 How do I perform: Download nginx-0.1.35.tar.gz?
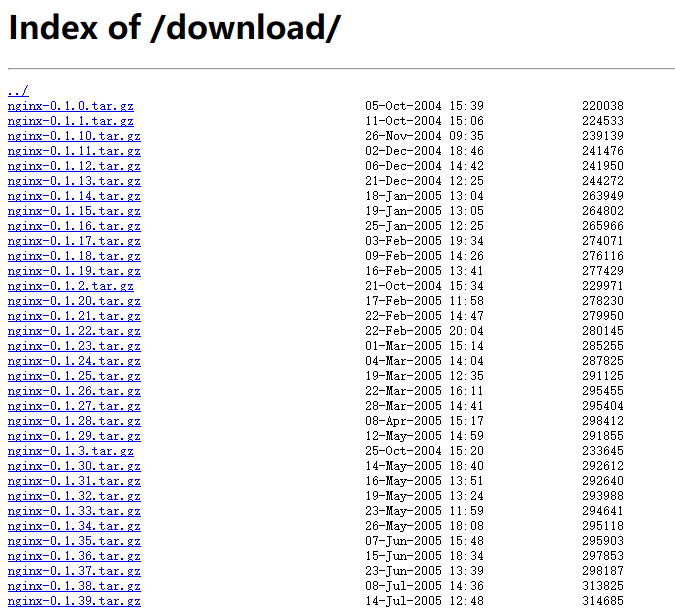pos(74,541)
